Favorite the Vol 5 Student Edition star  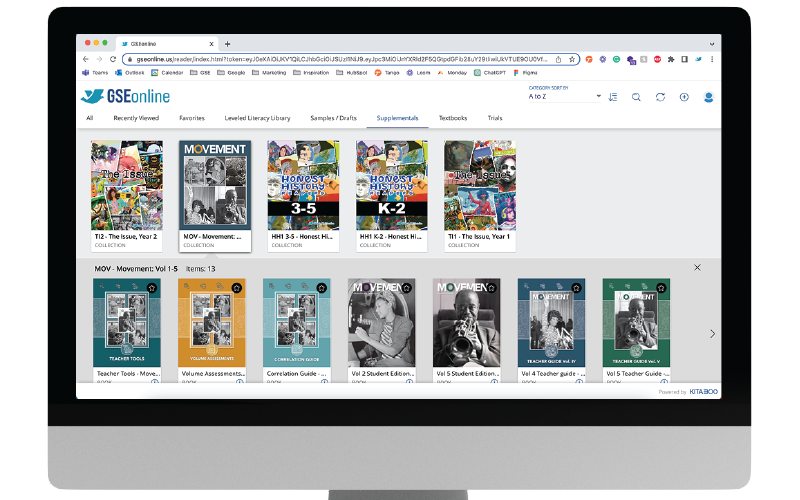click(491, 288)
